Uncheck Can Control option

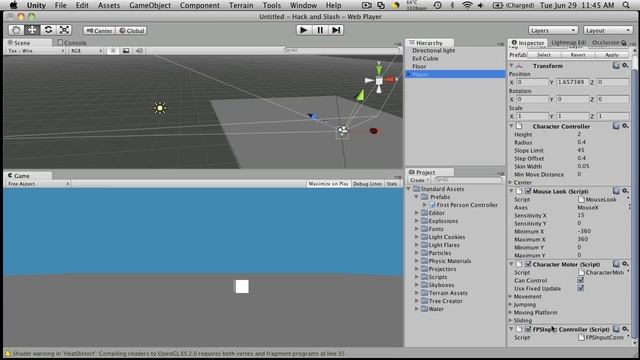(x=580, y=280)
